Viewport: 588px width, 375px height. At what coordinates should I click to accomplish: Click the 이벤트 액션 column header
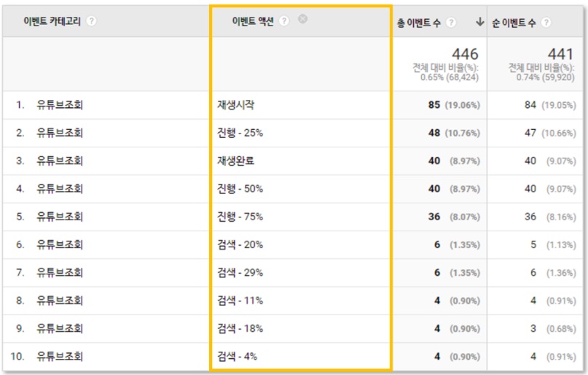[252, 21]
